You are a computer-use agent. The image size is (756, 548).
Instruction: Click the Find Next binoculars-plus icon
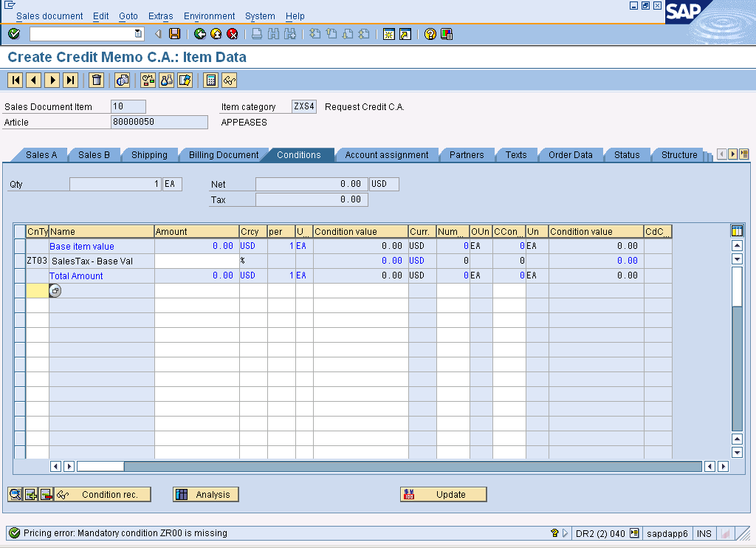[x=289, y=34]
